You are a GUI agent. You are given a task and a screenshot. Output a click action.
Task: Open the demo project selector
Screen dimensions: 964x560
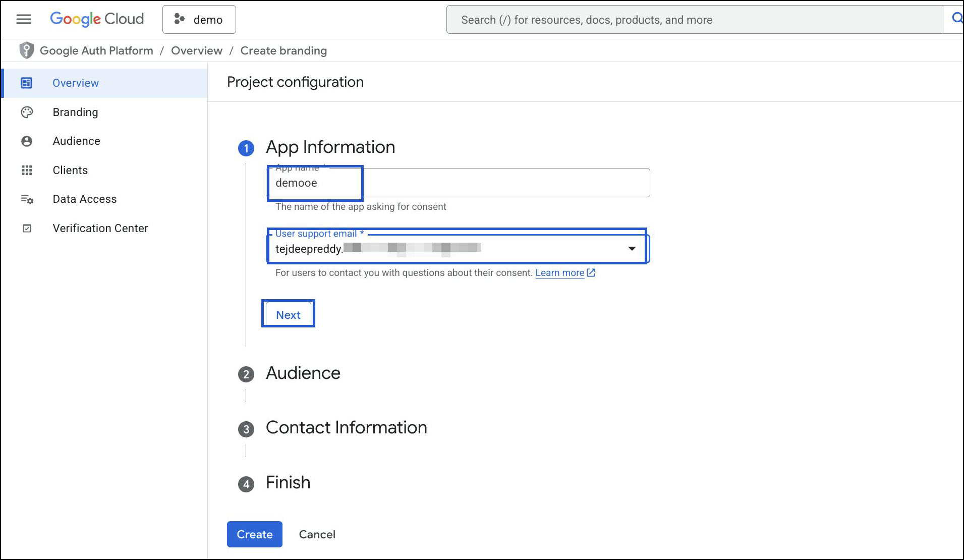(x=199, y=20)
